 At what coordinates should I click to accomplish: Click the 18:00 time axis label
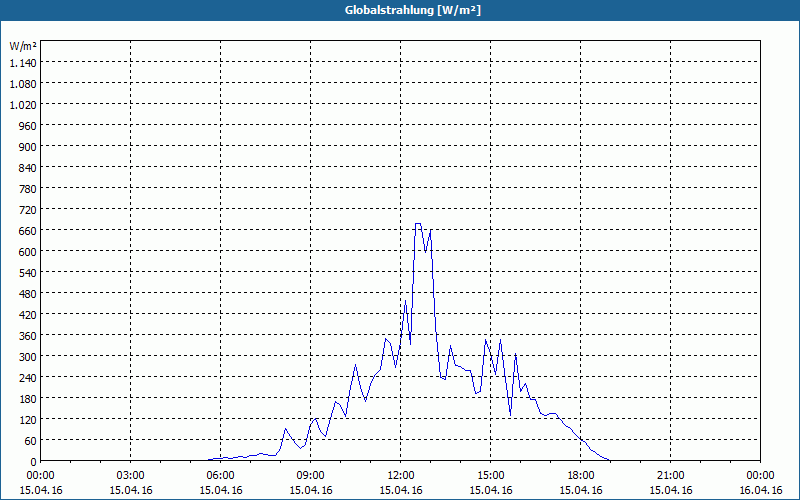(581, 476)
